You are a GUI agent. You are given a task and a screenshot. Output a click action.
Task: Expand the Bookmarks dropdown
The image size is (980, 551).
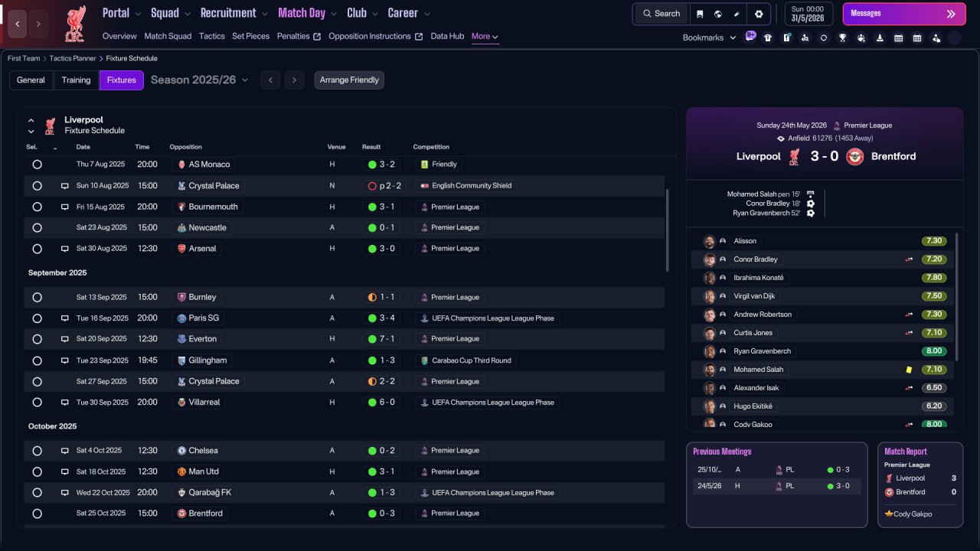[709, 37]
